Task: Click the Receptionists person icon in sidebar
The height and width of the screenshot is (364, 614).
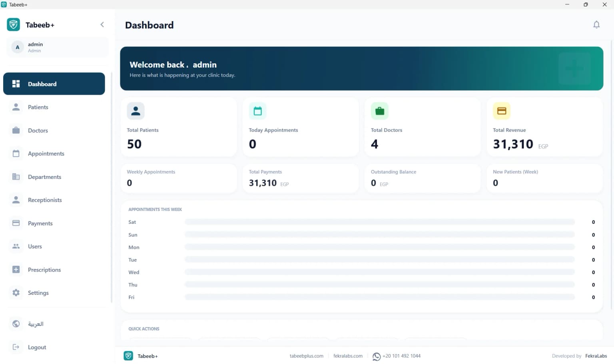Action: (x=16, y=200)
